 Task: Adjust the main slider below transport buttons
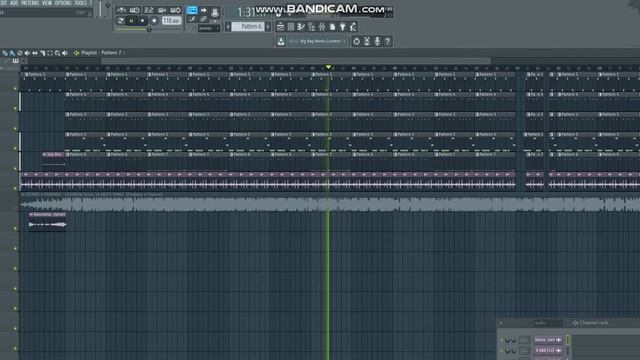tap(149, 29)
